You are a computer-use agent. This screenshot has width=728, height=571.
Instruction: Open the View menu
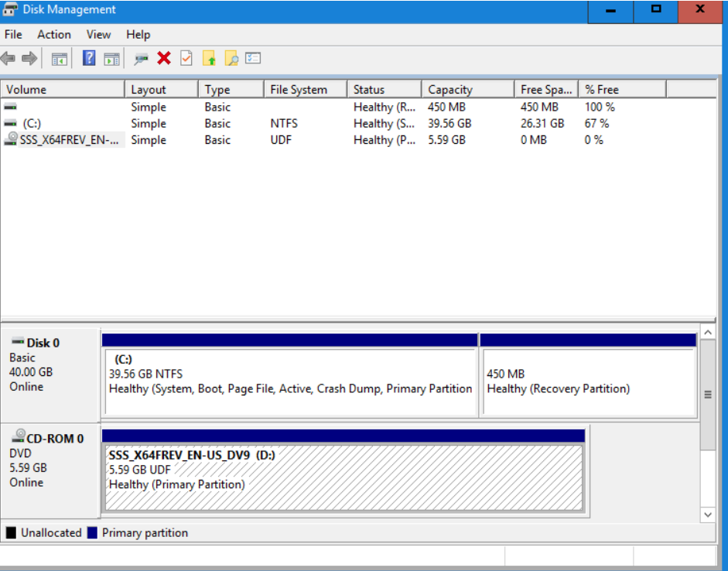[x=98, y=35]
